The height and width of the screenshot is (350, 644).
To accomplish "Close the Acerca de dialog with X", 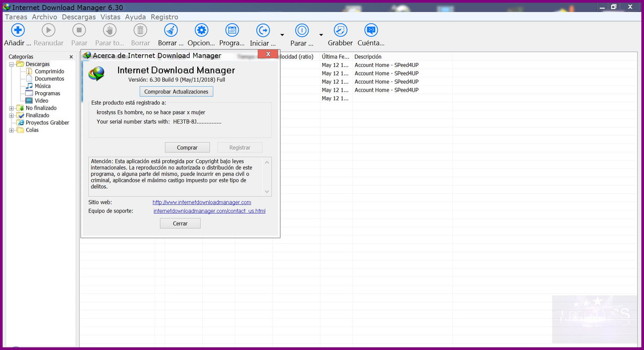I will click(x=268, y=54).
